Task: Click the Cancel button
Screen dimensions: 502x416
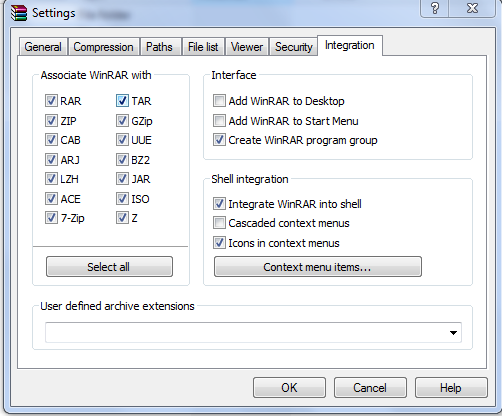Action: [370, 388]
